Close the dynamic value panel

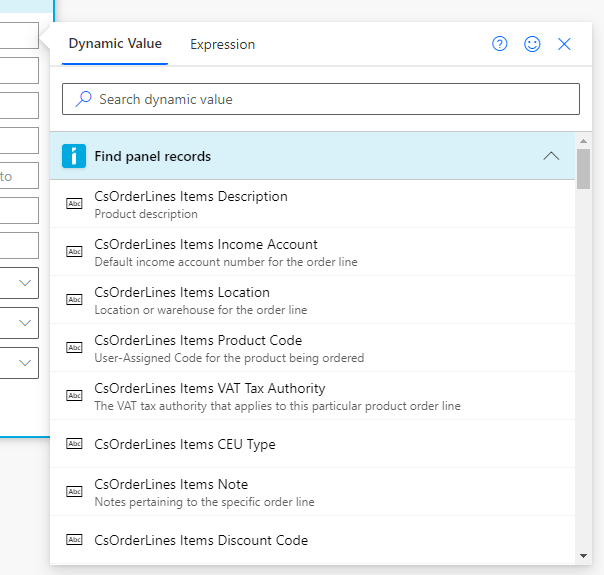click(564, 44)
